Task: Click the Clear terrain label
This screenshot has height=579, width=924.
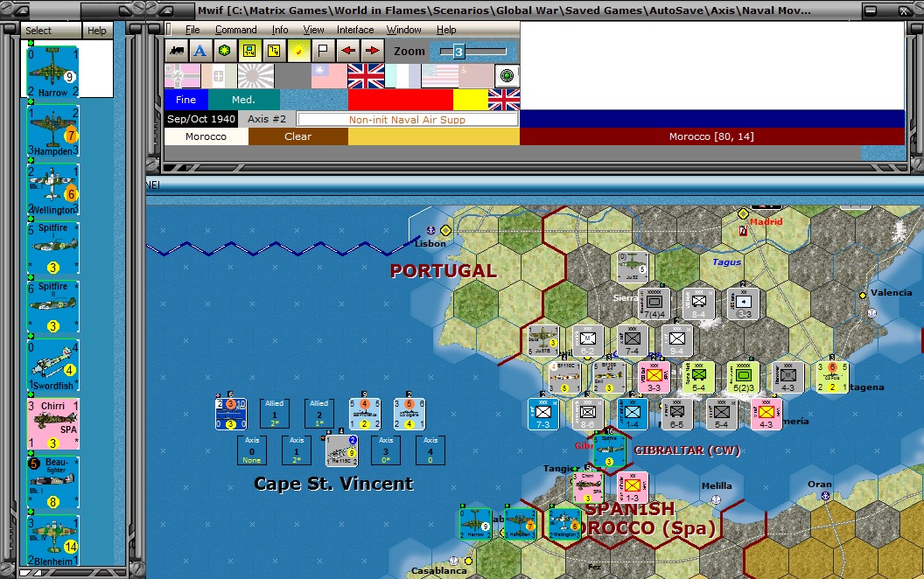Action: [298, 136]
